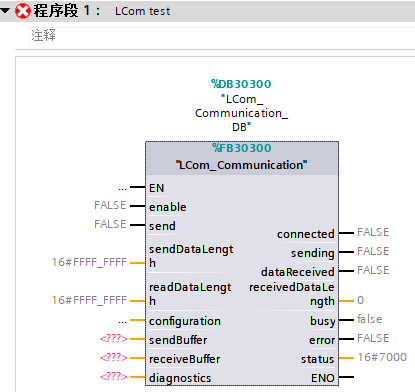The image size is (415, 392).
Task: Click the <???> placeholder for receiveBuffer
Action: coord(114,358)
